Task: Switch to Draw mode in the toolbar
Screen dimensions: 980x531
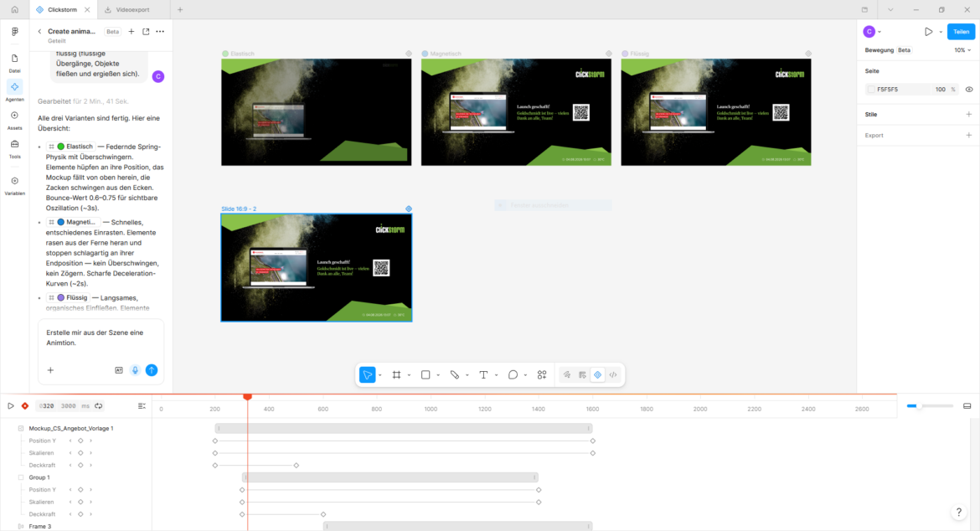Action: (567, 375)
